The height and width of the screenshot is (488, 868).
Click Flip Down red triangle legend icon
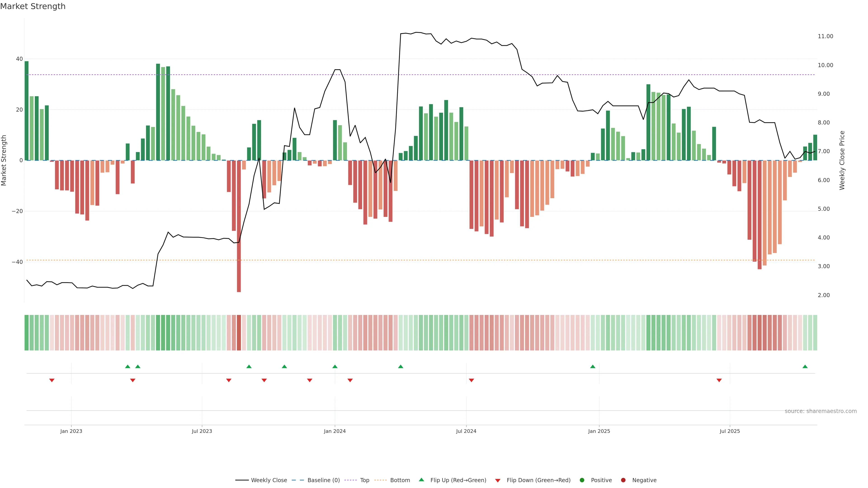coord(498,480)
